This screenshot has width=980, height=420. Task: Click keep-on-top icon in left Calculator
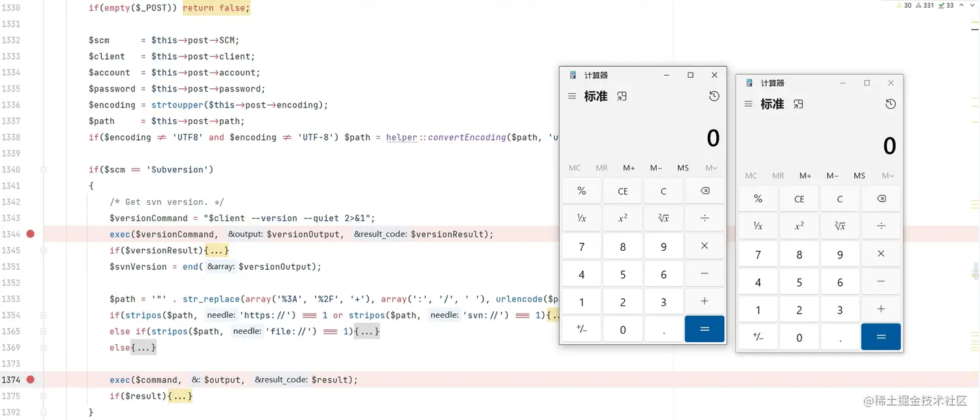click(622, 97)
